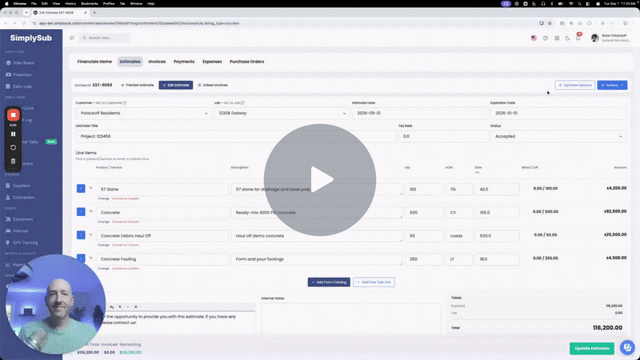Click the Go To Job external link icon

[x=242, y=103]
